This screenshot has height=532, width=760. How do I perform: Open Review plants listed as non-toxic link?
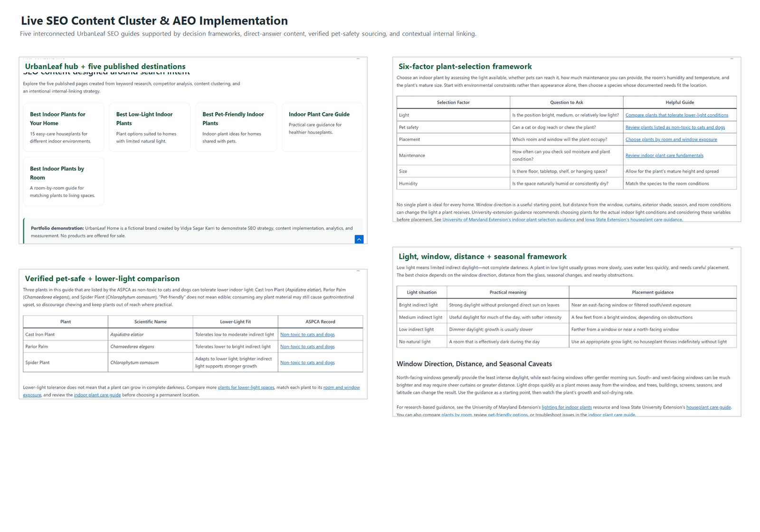pyautogui.click(x=675, y=127)
